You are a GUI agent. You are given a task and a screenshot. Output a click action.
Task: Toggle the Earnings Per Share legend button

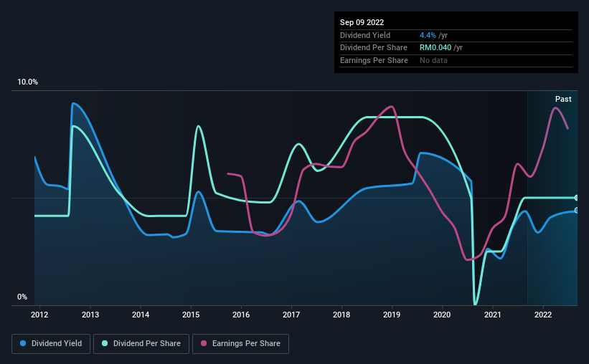pyautogui.click(x=240, y=344)
